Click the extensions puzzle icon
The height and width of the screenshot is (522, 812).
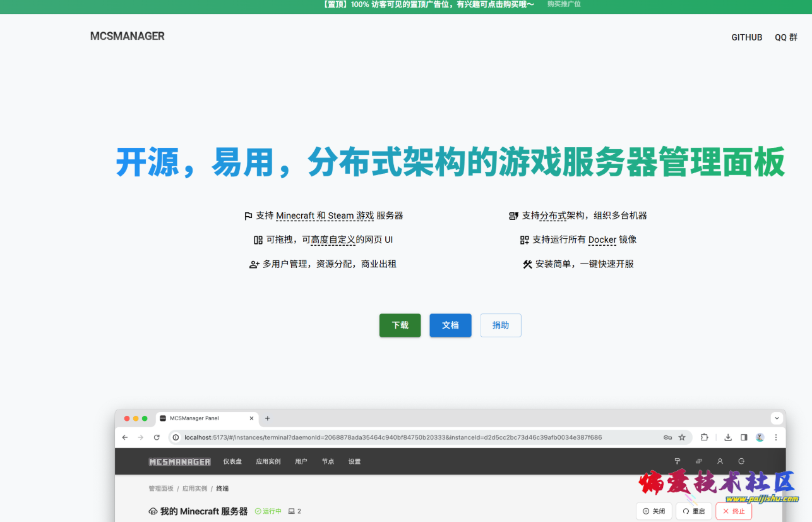(705, 437)
